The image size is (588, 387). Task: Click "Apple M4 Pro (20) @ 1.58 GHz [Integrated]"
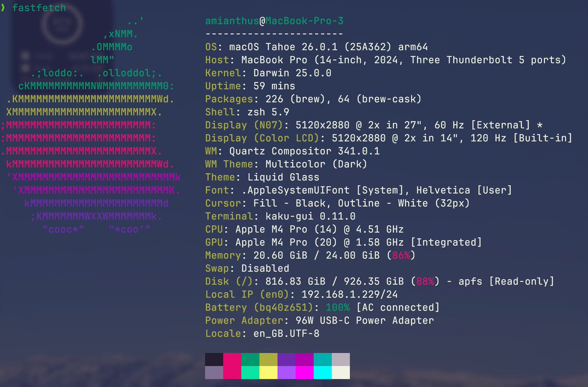[359, 242]
